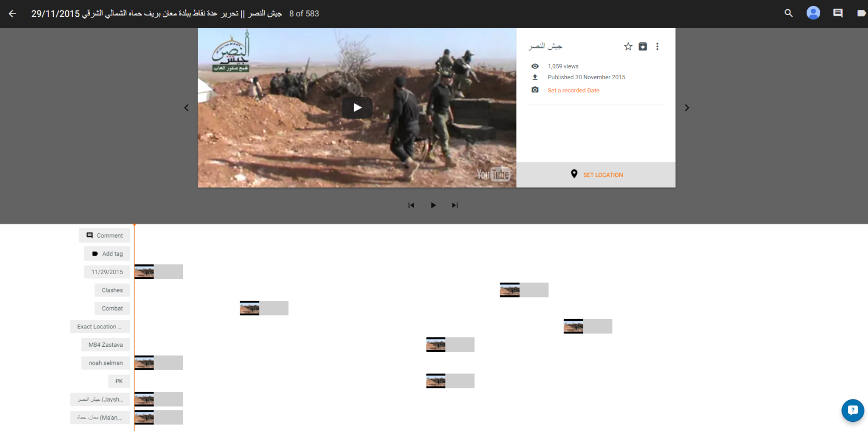The image size is (868, 431).
Task: Skip to next clip in timeline controls
Action: [455, 205]
